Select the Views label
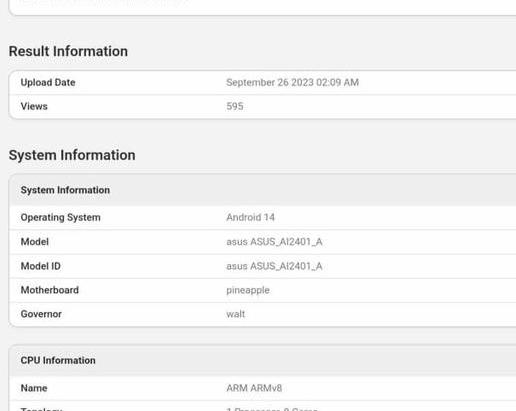 pyautogui.click(x=34, y=106)
